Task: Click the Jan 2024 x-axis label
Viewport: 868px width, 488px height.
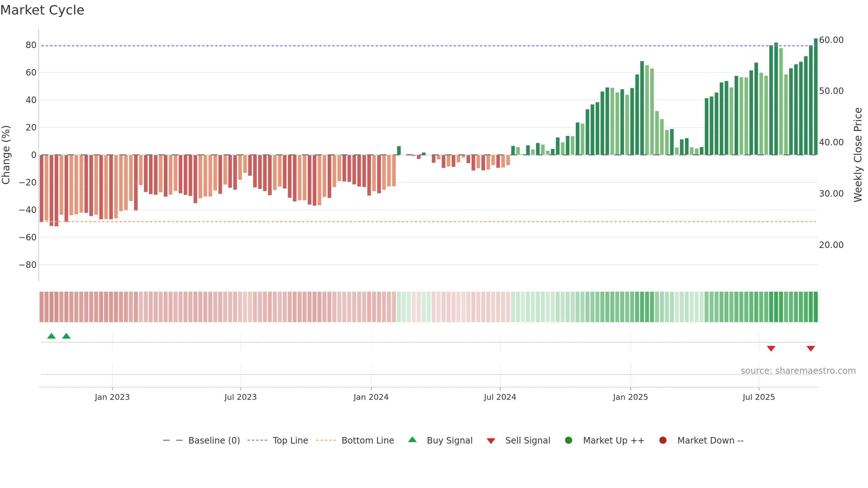Action: 371,397
